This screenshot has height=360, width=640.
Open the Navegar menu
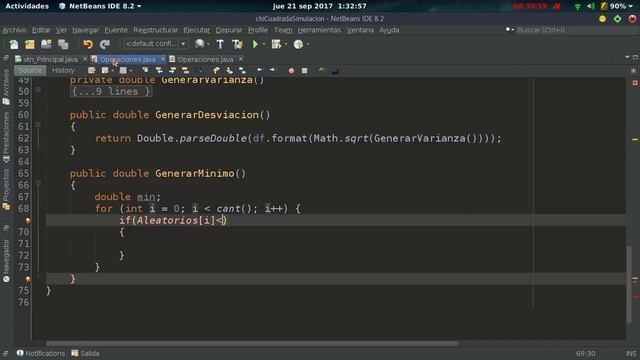tap(85, 30)
